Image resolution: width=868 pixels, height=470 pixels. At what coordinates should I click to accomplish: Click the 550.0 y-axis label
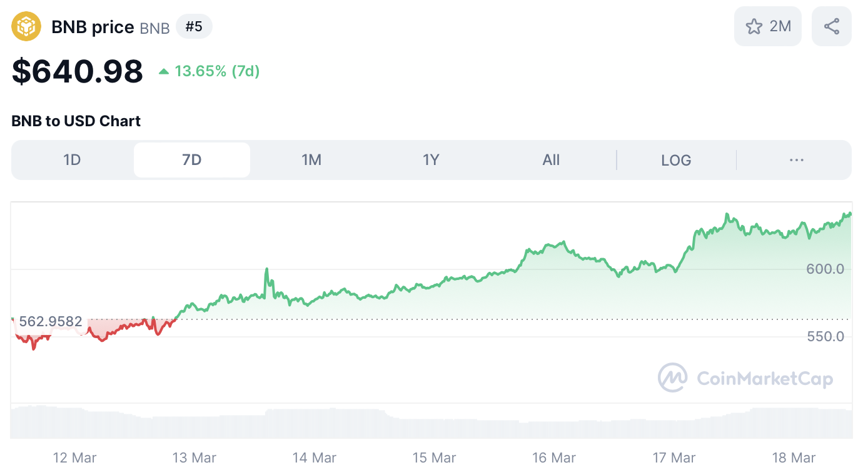(825, 336)
